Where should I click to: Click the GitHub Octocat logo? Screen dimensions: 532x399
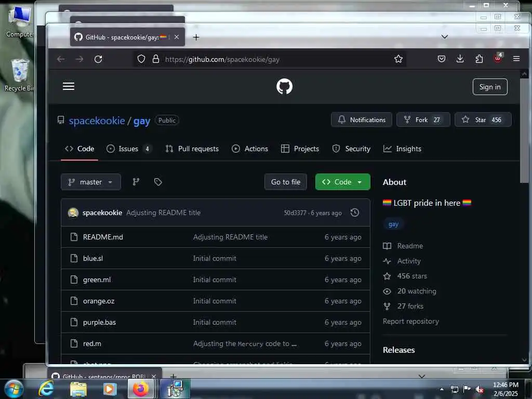284,87
